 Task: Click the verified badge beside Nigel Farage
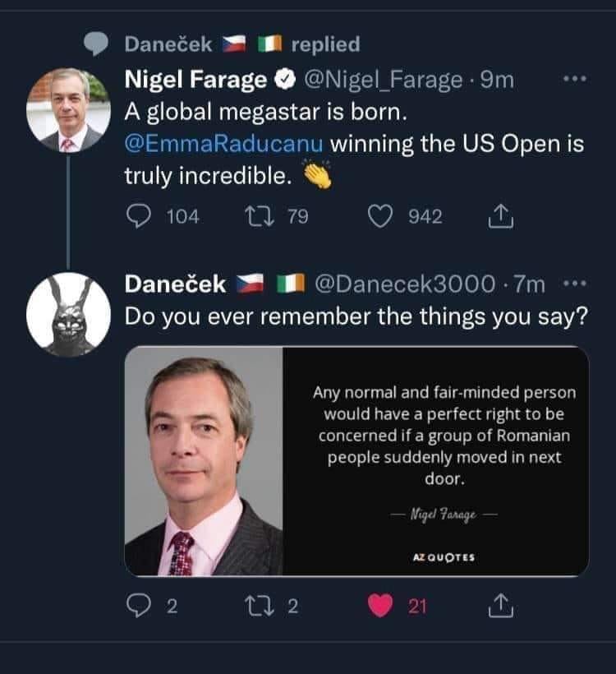(x=285, y=81)
